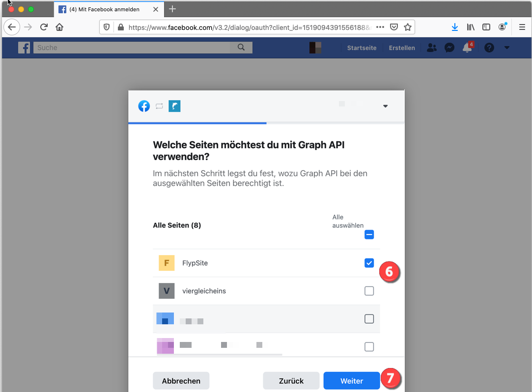Screen dimensions: 532x392
Task: Check the pink-avatar page checkbox
Action: pos(369,346)
